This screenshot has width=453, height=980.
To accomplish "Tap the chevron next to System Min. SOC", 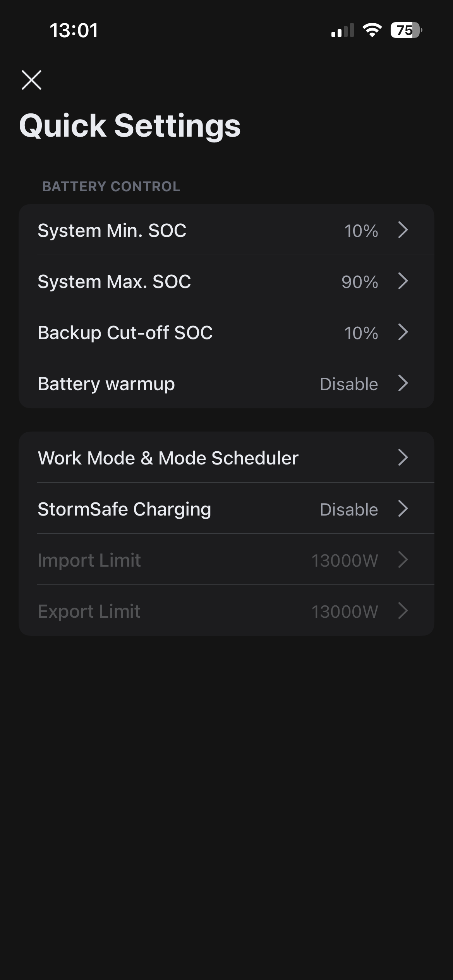I will tap(403, 230).
